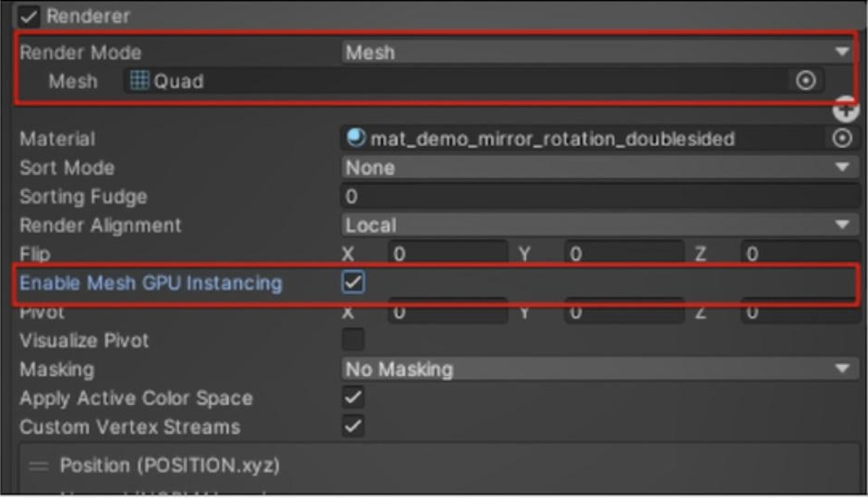Enable the Visualize Pivot checkbox
Viewport: 868px width, 498px height.
click(x=353, y=340)
